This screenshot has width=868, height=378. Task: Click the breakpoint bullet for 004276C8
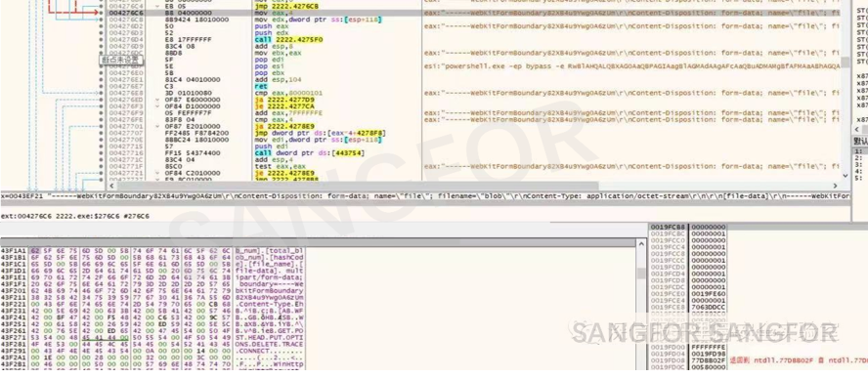[101, 20]
